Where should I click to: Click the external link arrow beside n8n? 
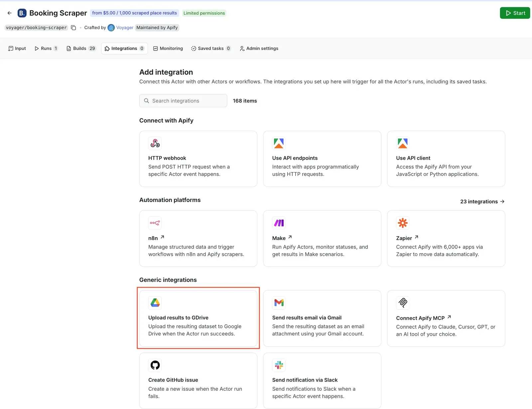click(x=162, y=237)
